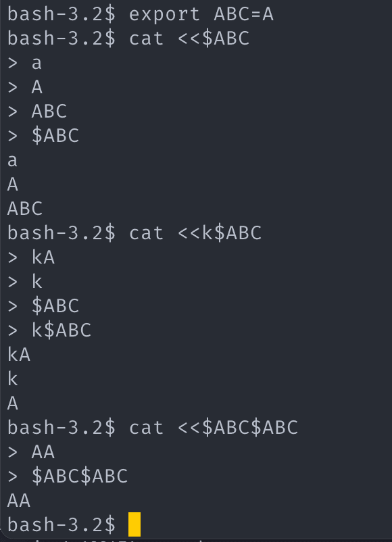Click the heredoc input line '> kA'
The height and width of the screenshot is (542, 392).
tap(31, 257)
